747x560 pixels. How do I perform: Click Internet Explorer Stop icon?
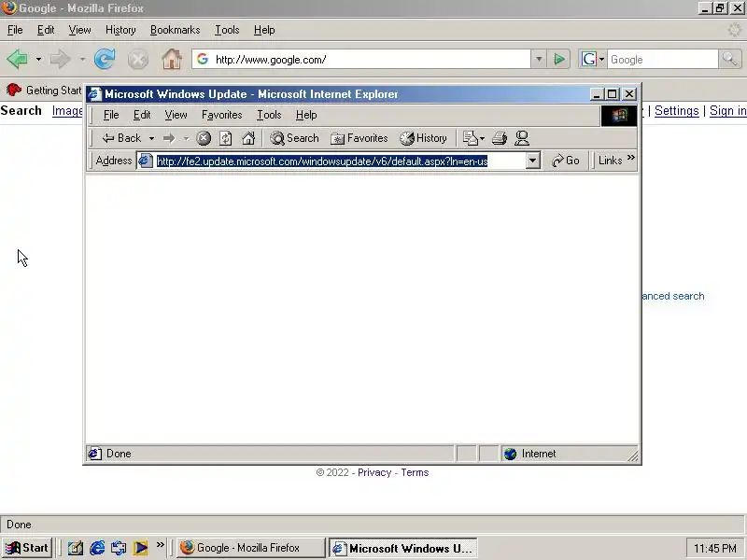point(204,138)
